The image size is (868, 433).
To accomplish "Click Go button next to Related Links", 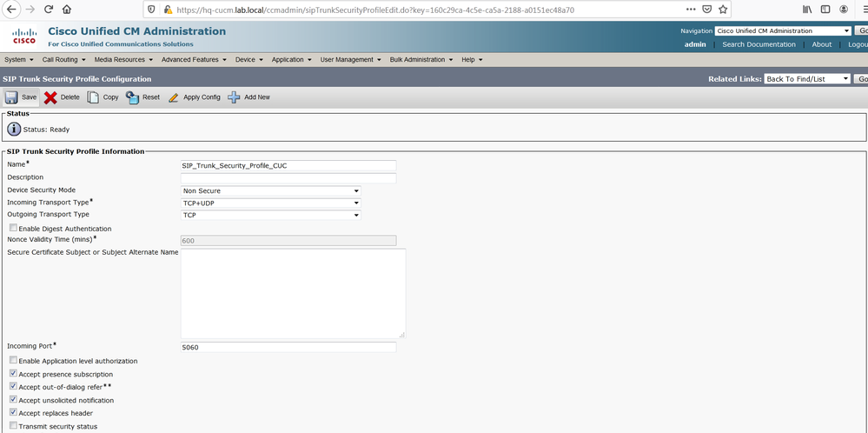I will pos(861,79).
